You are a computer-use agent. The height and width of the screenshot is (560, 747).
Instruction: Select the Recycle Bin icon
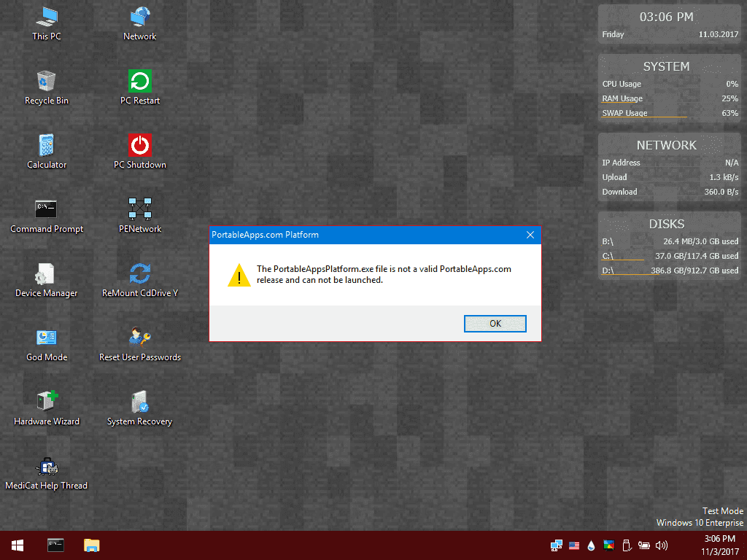[47, 88]
